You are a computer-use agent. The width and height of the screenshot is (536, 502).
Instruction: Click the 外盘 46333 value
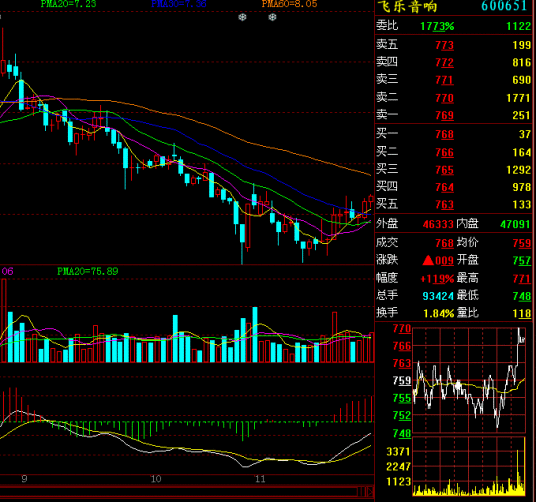click(438, 224)
